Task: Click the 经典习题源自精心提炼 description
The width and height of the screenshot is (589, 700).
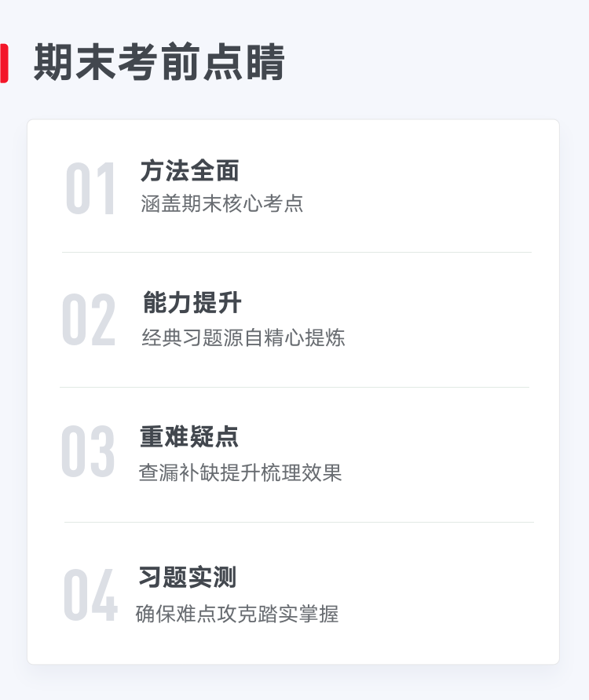Action: click(243, 337)
